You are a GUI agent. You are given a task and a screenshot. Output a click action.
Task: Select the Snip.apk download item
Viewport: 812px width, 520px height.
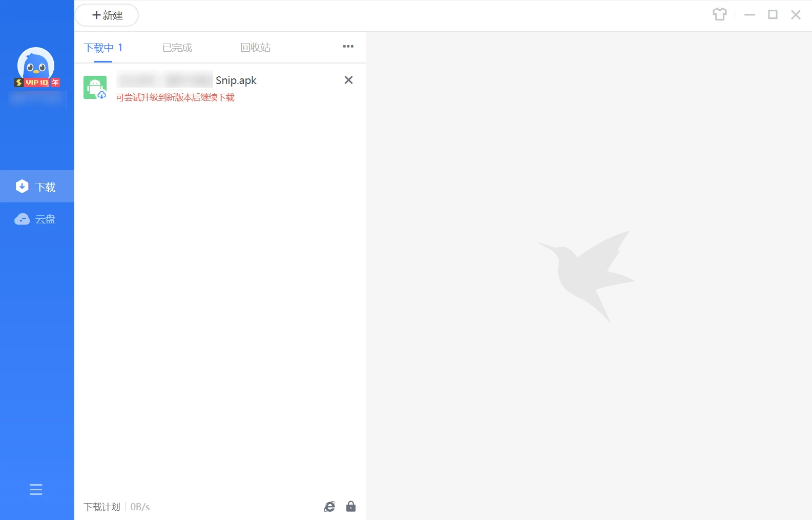click(220, 88)
